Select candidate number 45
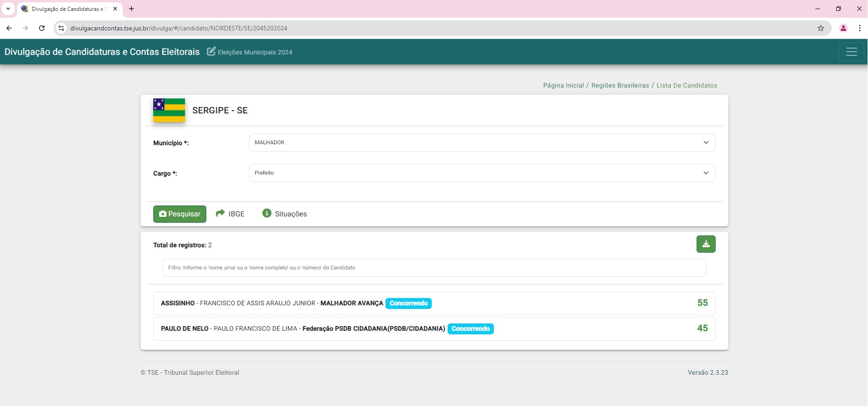Image resolution: width=868 pixels, height=406 pixels. pyautogui.click(x=702, y=328)
